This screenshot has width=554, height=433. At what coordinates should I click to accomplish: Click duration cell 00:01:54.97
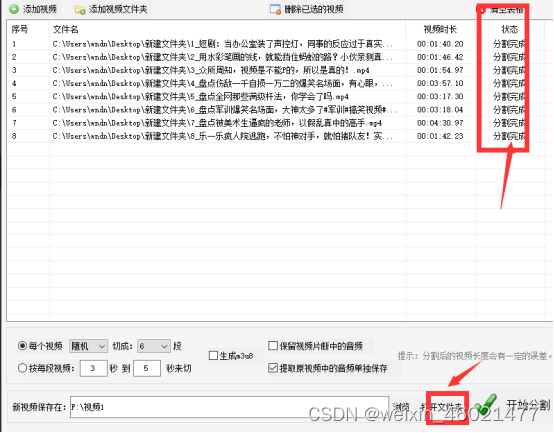(x=440, y=70)
